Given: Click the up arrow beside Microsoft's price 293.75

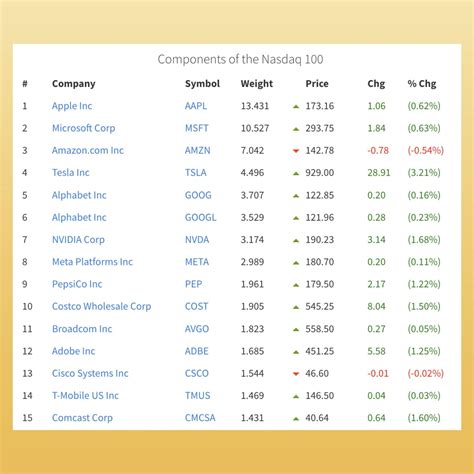Looking at the screenshot, I should [x=296, y=129].
